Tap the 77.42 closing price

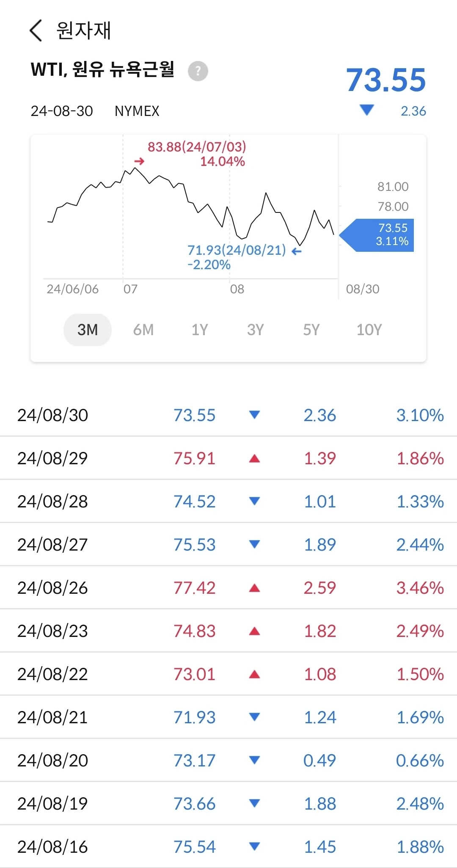(194, 588)
